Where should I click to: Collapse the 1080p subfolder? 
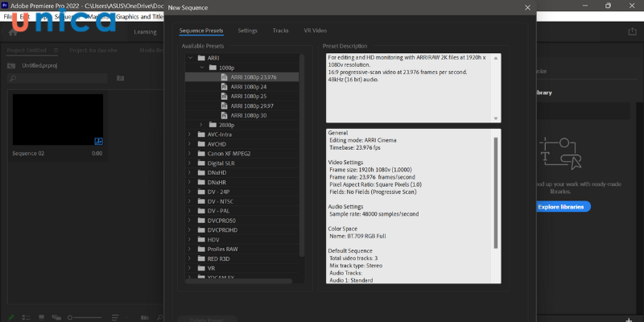point(201,68)
